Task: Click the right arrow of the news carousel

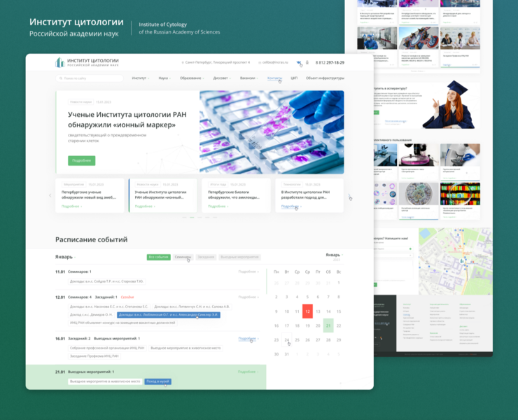Action: click(349, 195)
